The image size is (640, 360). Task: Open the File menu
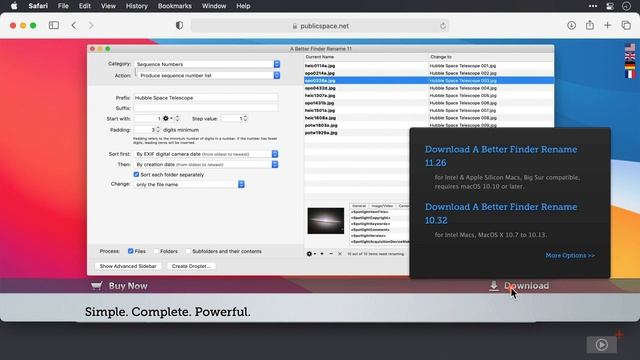click(x=63, y=6)
